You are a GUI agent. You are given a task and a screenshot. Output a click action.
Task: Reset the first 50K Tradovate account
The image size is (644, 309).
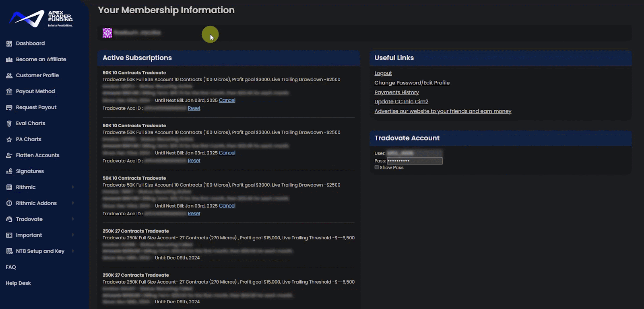[194, 108]
